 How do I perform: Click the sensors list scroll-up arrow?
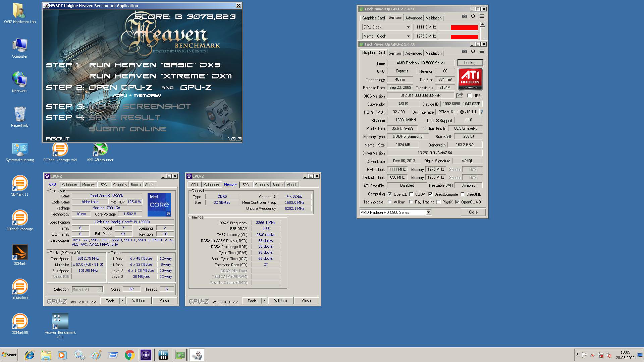pyautogui.click(x=482, y=24)
